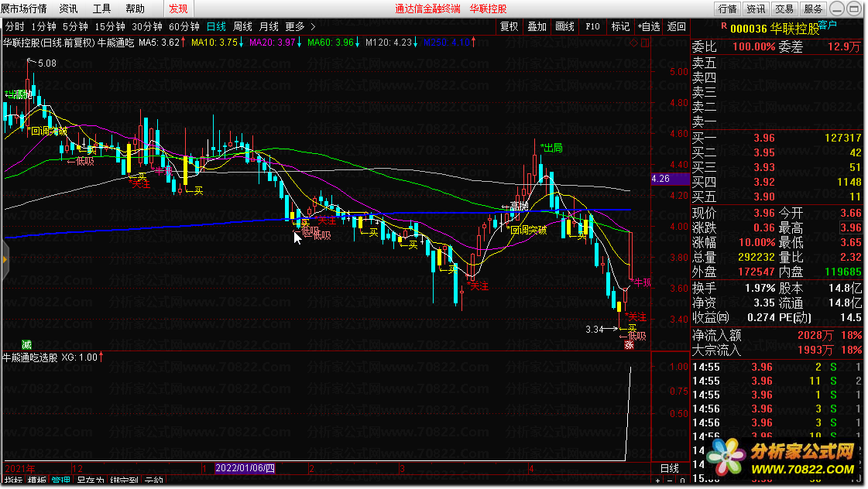Click the cyan 客户 label
This screenshot has width=868, height=489.
coord(828,25)
